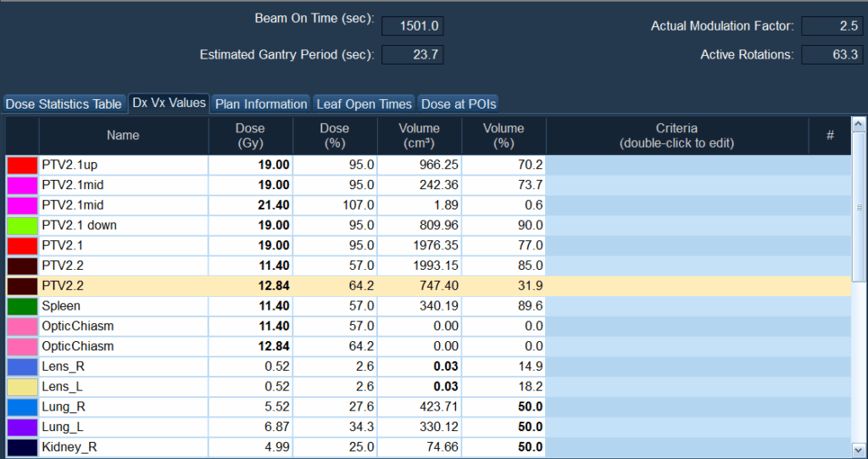Click the green Spleen color swatch
Viewport: 868px width, 459px height.
(22, 306)
